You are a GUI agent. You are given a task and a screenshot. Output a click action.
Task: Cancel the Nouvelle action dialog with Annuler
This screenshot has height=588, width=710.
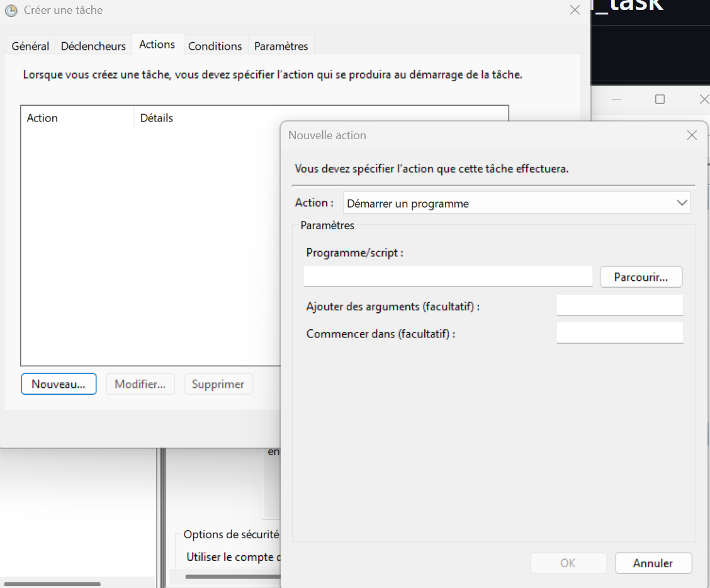click(x=653, y=563)
